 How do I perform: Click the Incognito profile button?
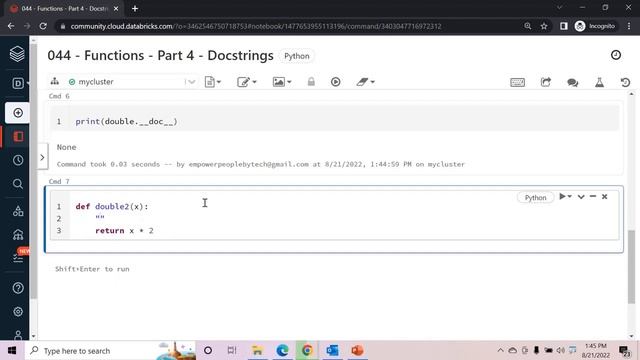[595, 26]
